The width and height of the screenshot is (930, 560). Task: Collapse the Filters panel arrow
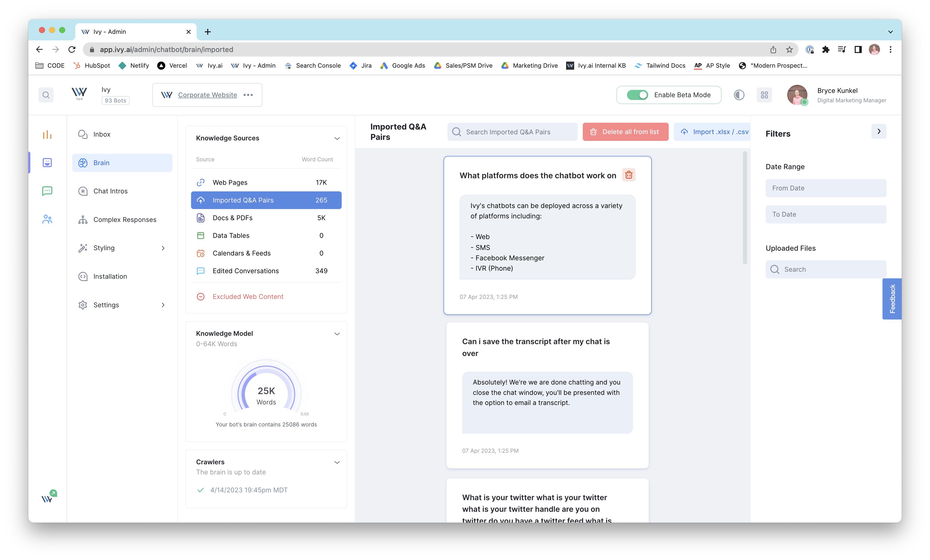[x=879, y=131]
